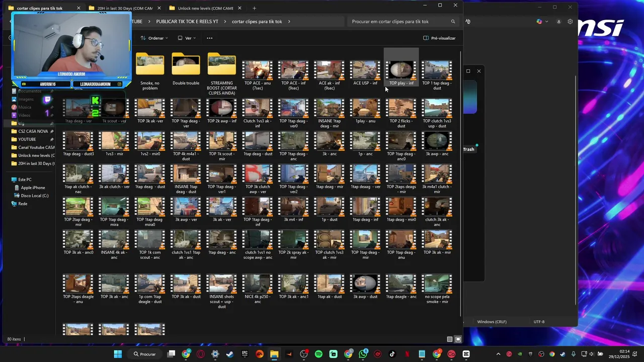Screen dimensions: 644x362
Task: Open Opera GX from the taskbar
Action: click(201, 354)
